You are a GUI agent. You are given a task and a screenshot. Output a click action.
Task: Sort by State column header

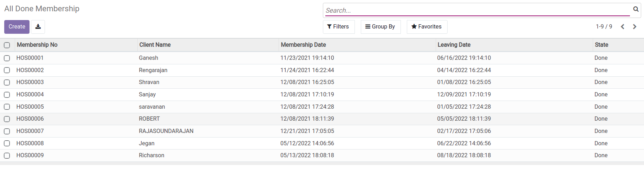pyautogui.click(x=601, y=45)
